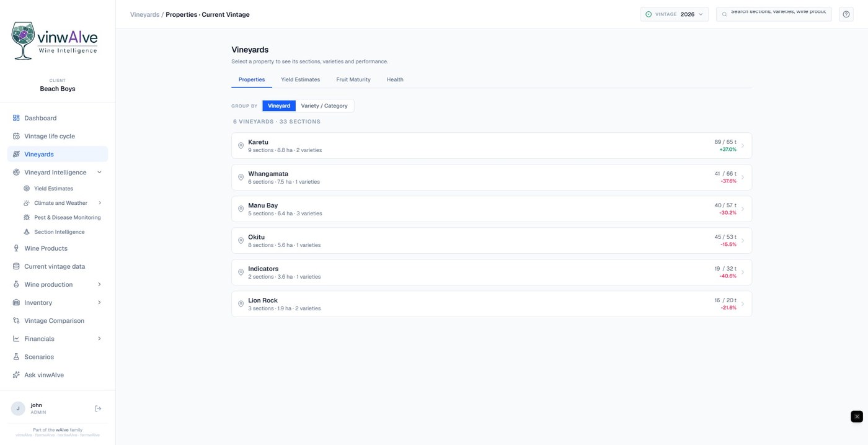Click the black close widget at bottom right

coord(856,416)
